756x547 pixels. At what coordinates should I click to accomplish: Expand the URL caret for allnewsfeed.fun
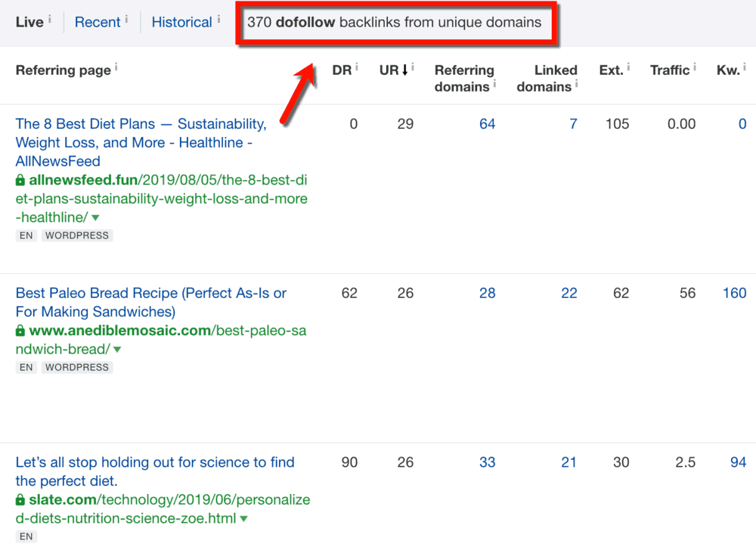(x=97, y=217)
